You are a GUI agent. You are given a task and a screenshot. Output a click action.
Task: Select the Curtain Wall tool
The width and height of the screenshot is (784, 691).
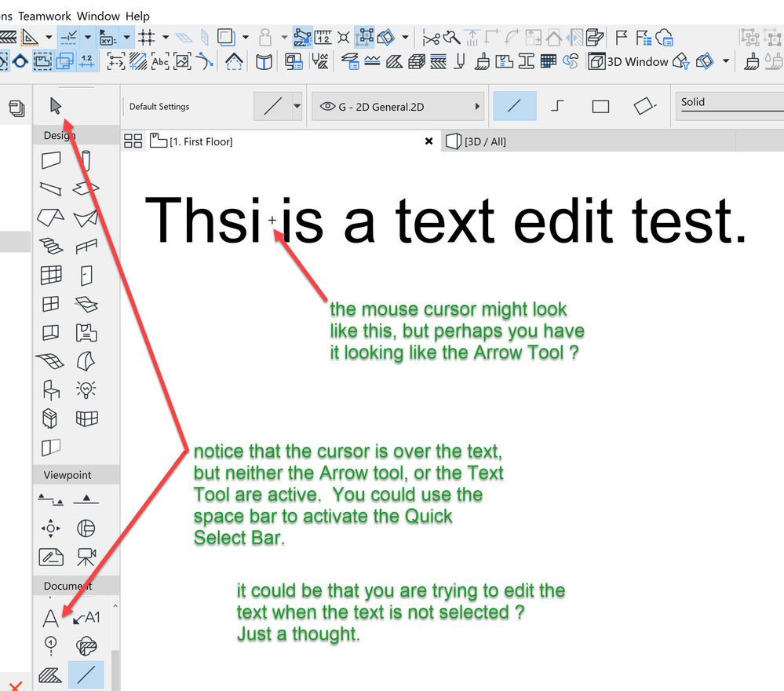[51, 275]
